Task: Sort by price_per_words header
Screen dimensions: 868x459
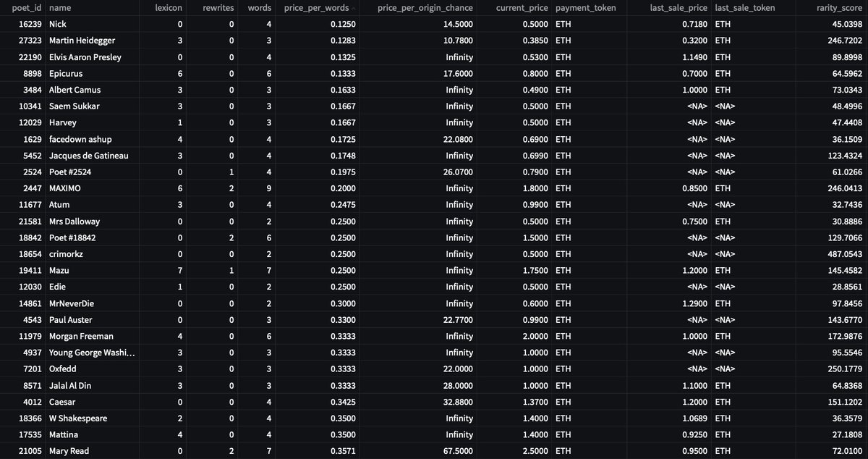Action: click(316, 8)
